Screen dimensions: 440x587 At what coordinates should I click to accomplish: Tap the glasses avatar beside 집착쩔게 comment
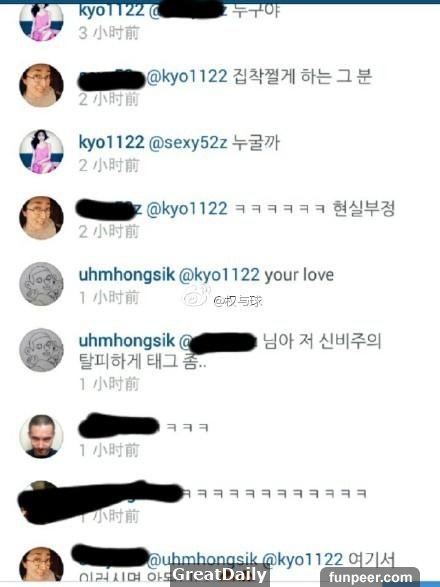click(41, 86)
